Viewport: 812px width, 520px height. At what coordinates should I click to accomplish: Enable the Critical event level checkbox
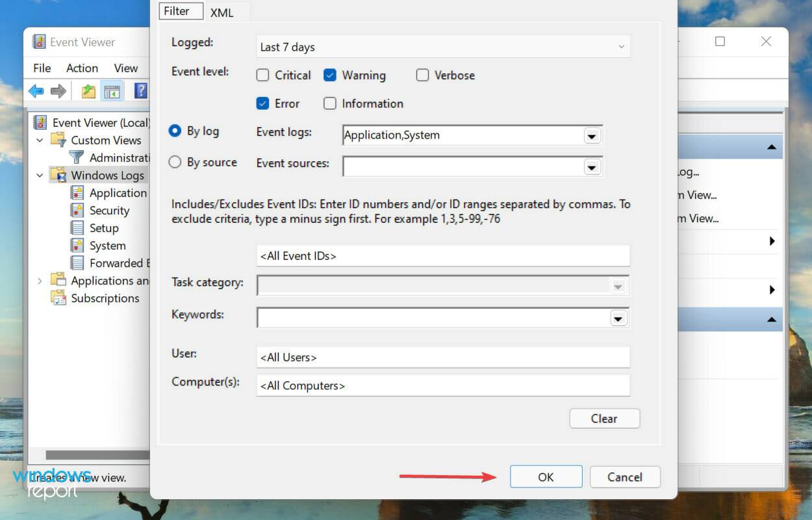coord(263,75)
